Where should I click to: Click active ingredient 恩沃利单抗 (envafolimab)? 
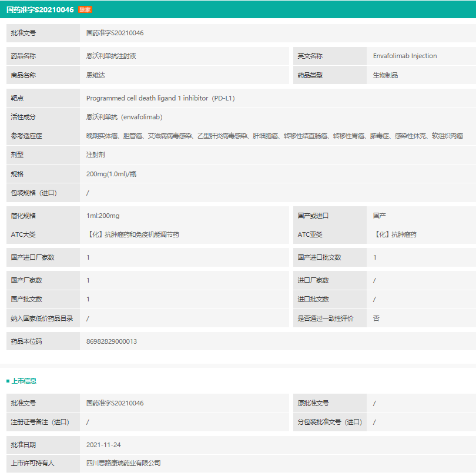pyautogui.click(x=124, y=117)
